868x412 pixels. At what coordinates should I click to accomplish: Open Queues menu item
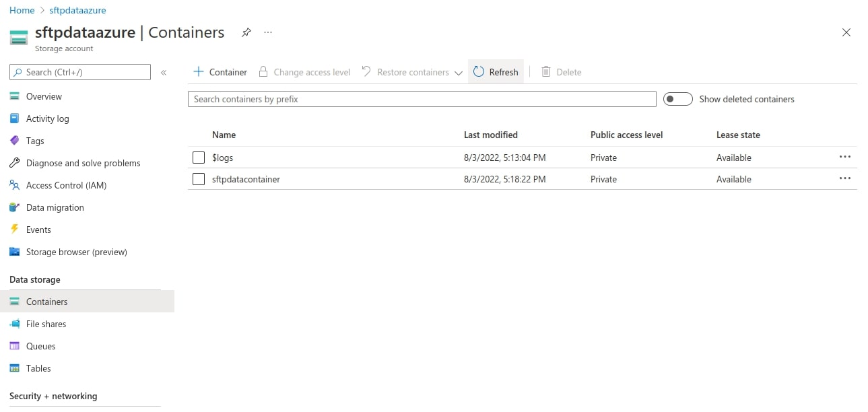(x=41, y=346)
